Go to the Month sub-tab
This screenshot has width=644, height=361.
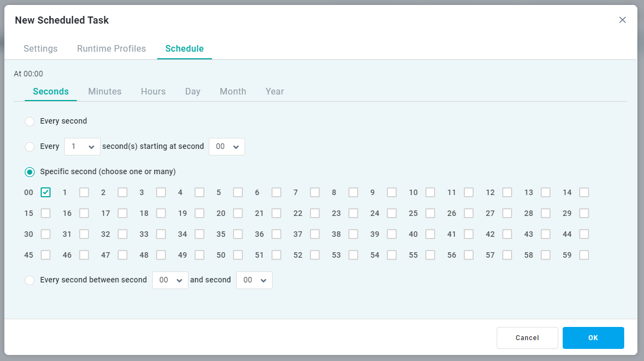pos(233,91)
